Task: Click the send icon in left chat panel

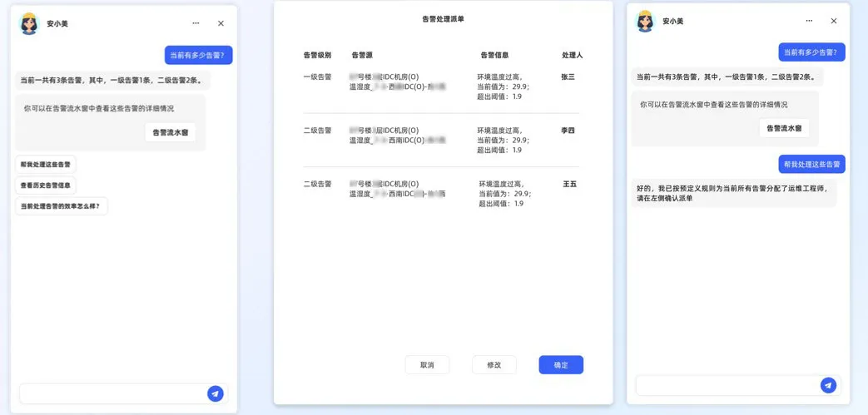Action: [215, 393]
